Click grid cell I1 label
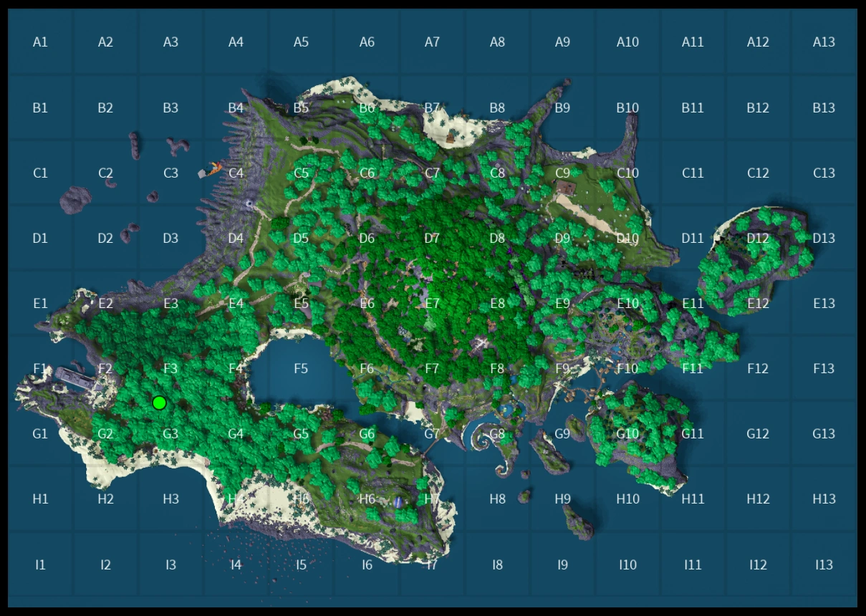This screenshot has width=866, height=616. 40,564
